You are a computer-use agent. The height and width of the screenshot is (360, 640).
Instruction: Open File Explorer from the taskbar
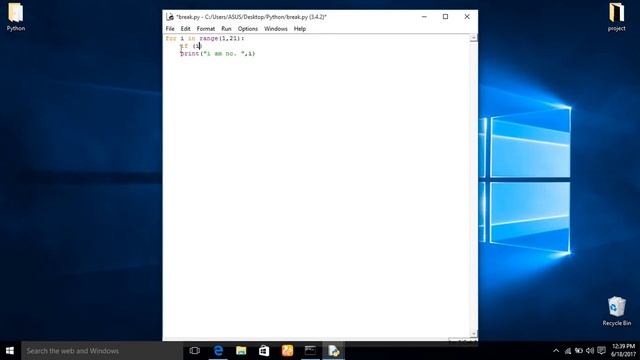pos(241,351)
